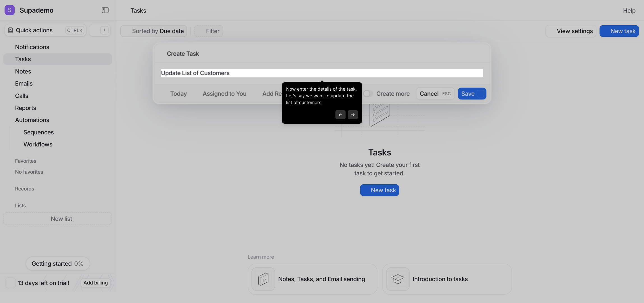Screen dimensions: 644x303
Task: Click the purple Supademo workspace avatar
Action: tap(10, 10)
